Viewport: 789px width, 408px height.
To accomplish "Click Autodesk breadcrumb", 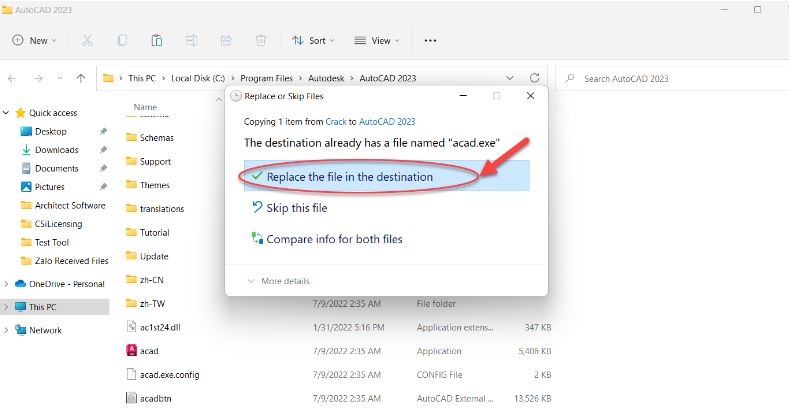I will tap(326, 78).
